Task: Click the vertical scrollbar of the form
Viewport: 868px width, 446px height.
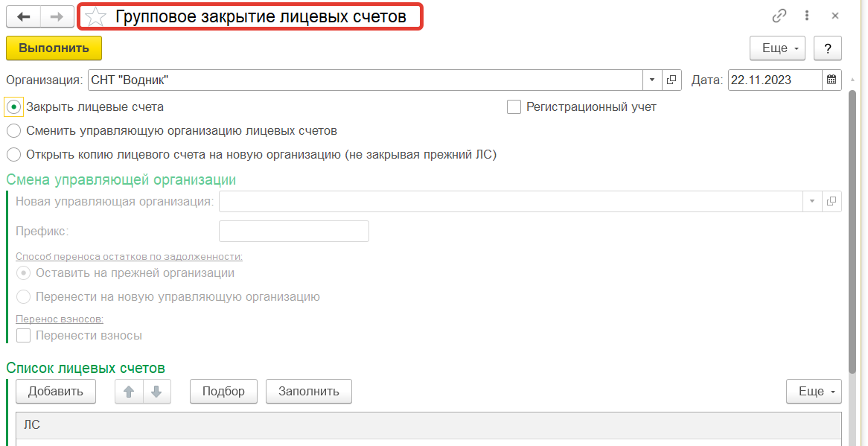Action: [x=852, y=232]
